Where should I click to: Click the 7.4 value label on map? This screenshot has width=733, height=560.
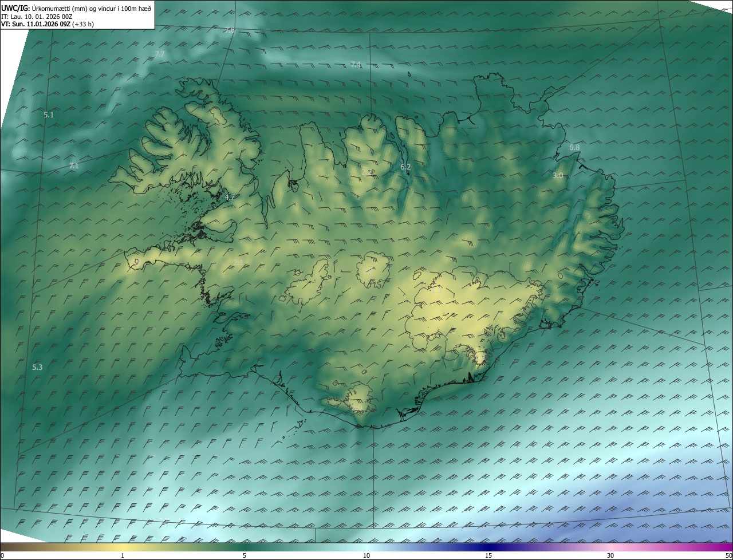coord(356,64)
